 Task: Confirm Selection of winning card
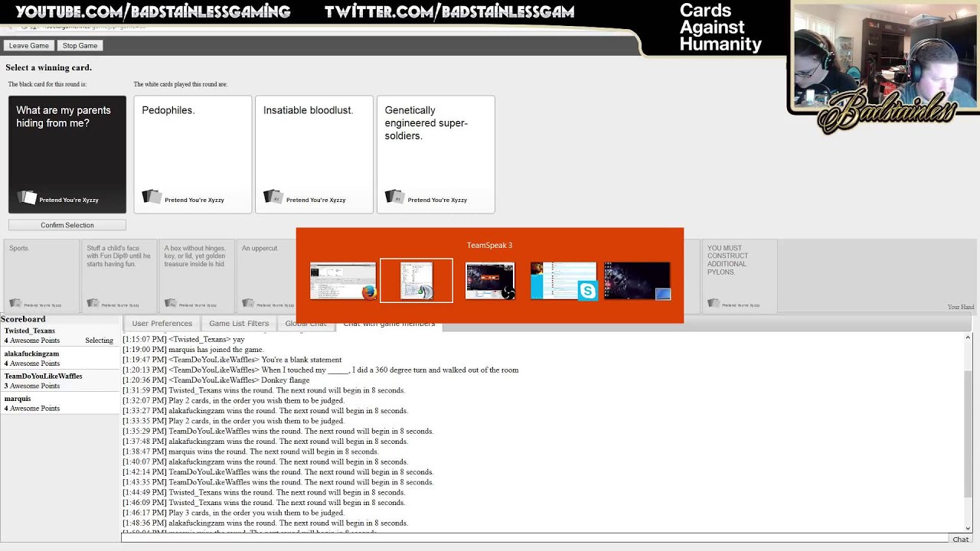[x=67, y=225]
